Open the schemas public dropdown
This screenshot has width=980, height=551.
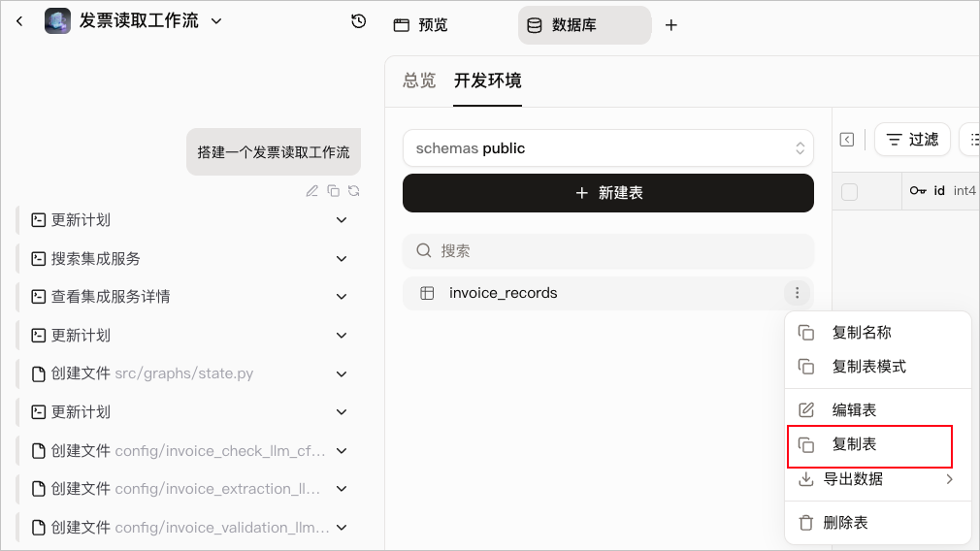(x=608, y=148)
